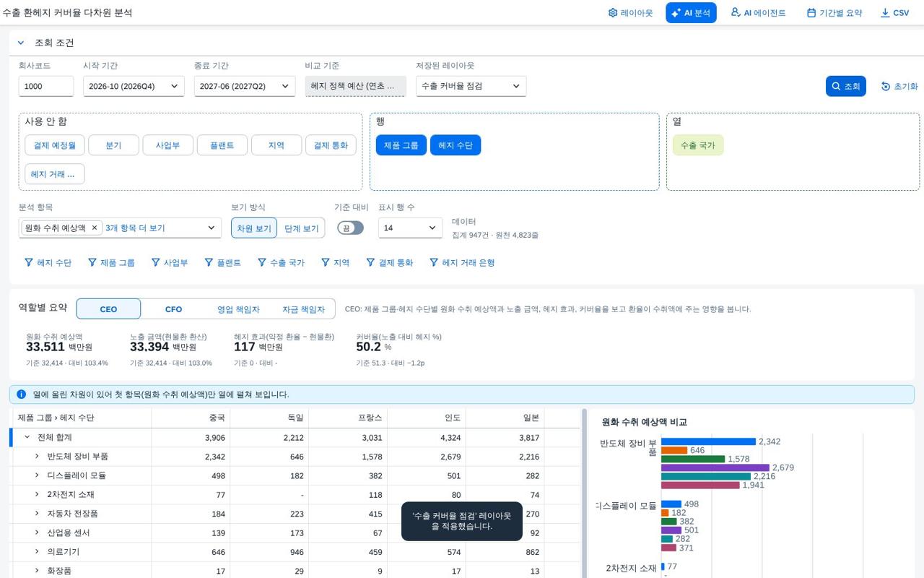This screenshot has height=578, width=924.
Task: Select the CEO role tab
Action: tap(108, 309)
